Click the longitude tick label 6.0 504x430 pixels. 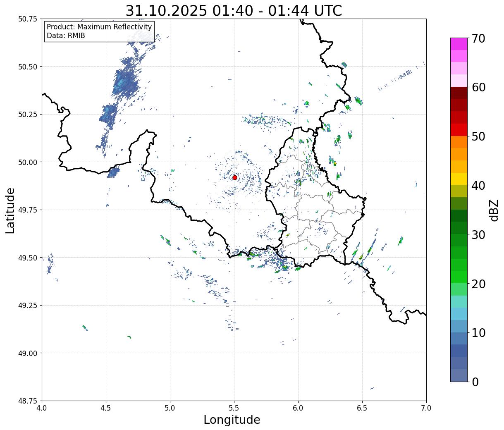point(298,408)
